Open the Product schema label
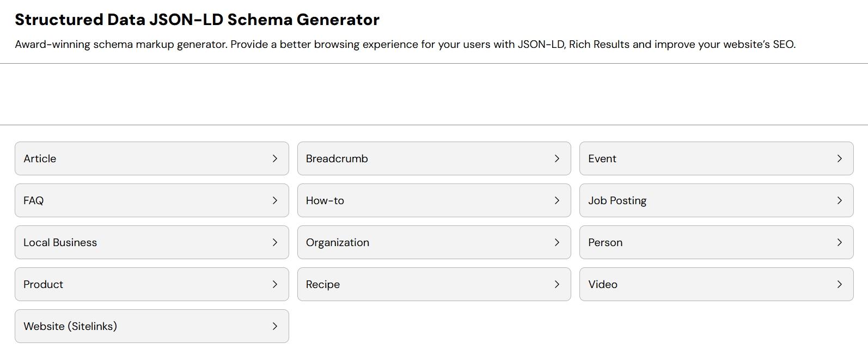This screenshot has width=868, height=355. pos(43,284)
